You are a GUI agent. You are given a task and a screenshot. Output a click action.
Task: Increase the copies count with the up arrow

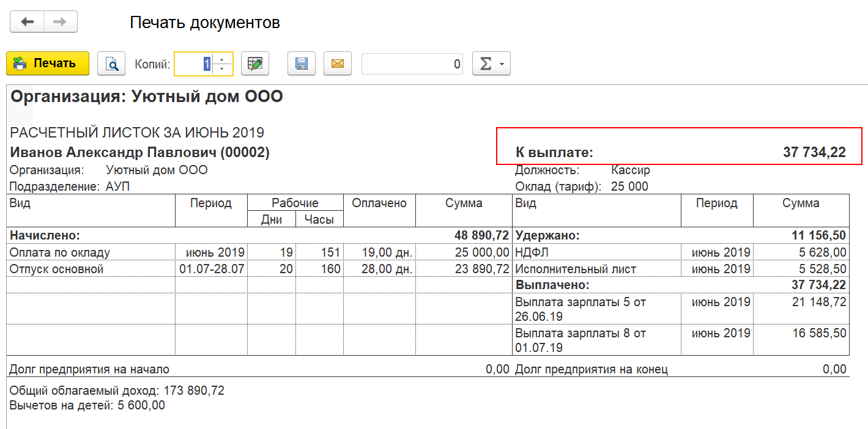click(x=222, y=59)
